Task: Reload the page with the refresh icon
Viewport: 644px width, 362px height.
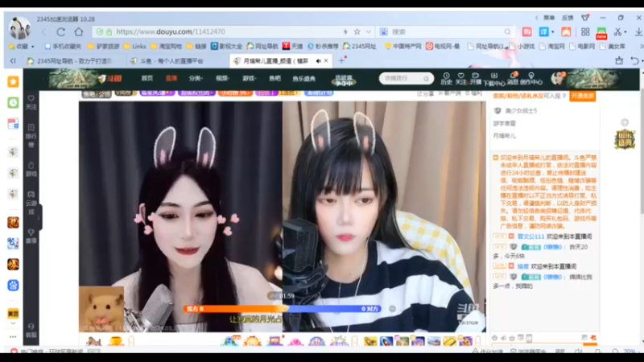Action: pyautogui.click(x=61, y=31)
